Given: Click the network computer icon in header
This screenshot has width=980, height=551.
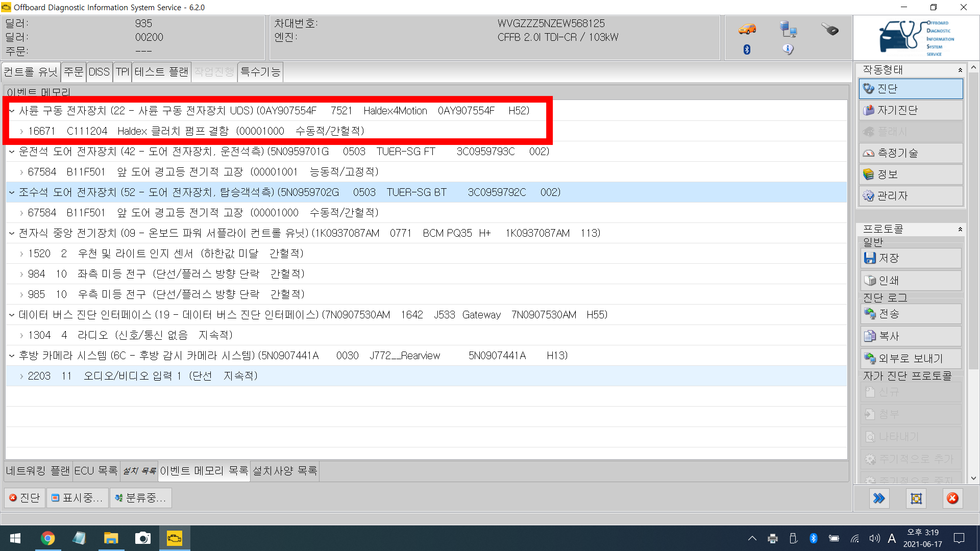Looking at the screenshot, I should pyautogui.click(x=788, y=29).
